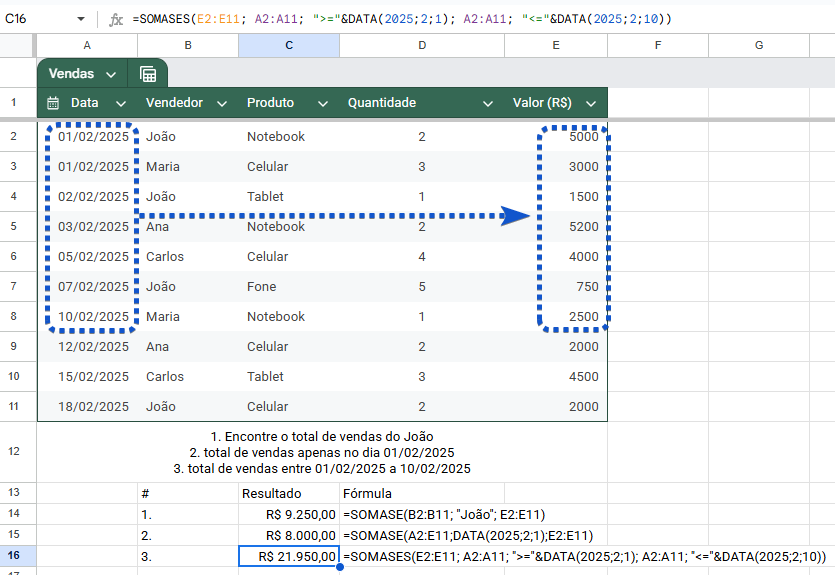Click the fx function icon
This screenshot has height=575, width=835.
tap(116, 18)
